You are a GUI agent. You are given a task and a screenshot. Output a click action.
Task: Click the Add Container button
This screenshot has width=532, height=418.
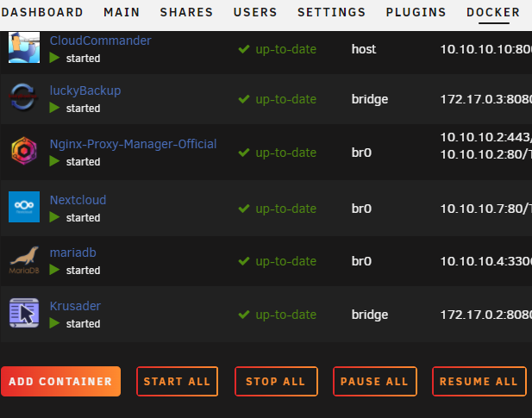tap(60, 382)
